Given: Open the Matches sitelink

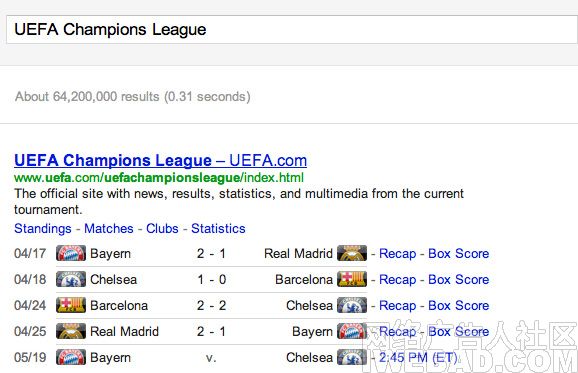Looking at the screenshot, I should 109,229.
